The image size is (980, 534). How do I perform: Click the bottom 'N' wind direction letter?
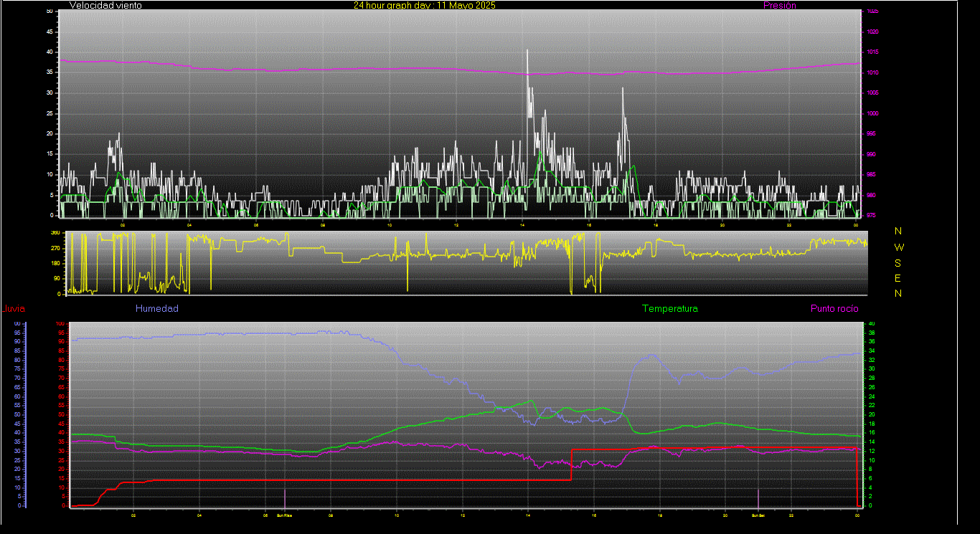(898, 293)
